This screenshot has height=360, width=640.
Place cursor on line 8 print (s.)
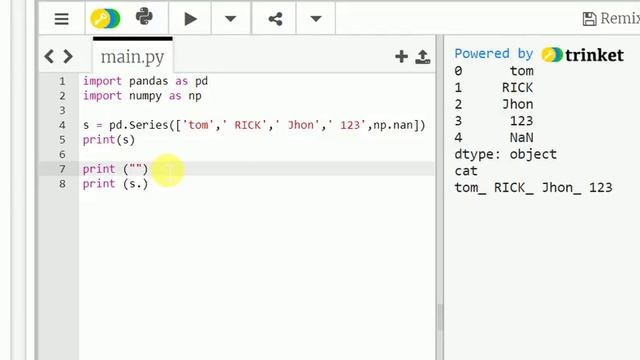(x=115, y=184)
